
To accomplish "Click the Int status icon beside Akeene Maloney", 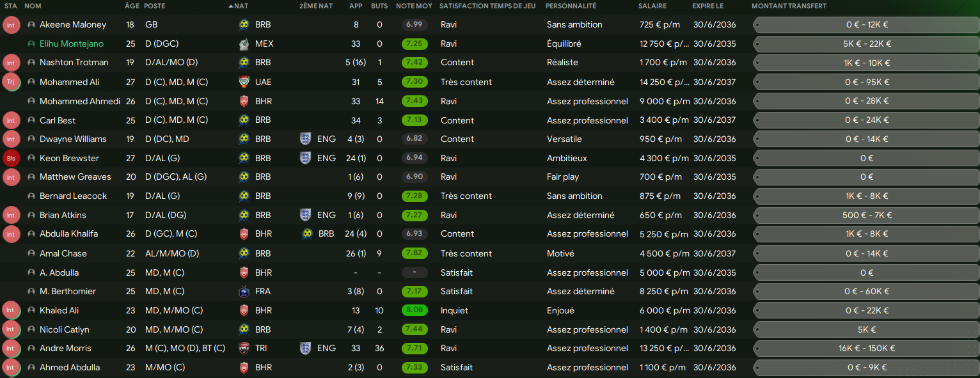I will [x=11, y=25].
